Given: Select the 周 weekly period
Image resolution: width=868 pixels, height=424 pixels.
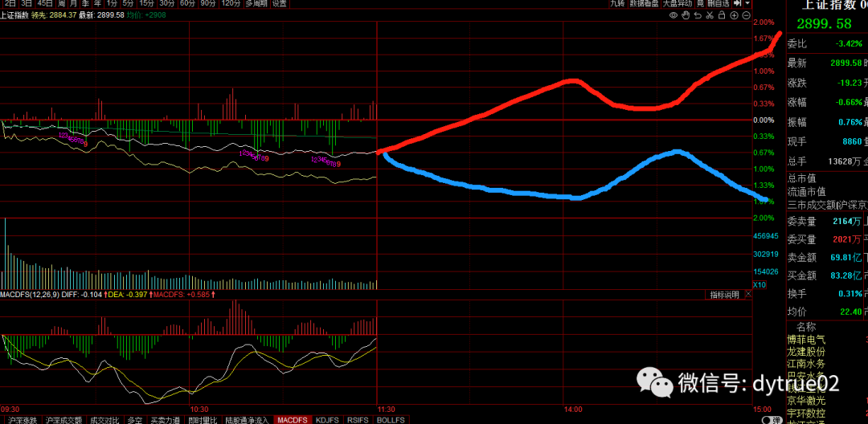Looking at the screenshot, I should point(61,3).
